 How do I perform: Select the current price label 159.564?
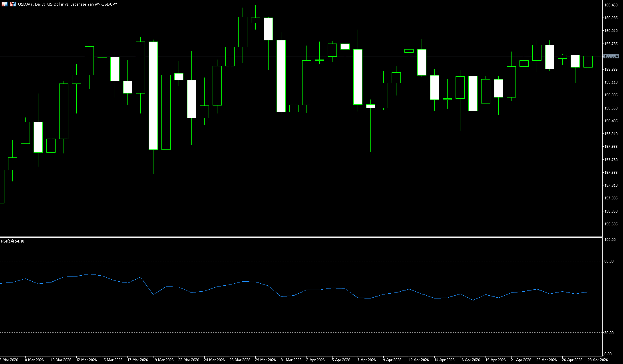(x=611, y=56)
